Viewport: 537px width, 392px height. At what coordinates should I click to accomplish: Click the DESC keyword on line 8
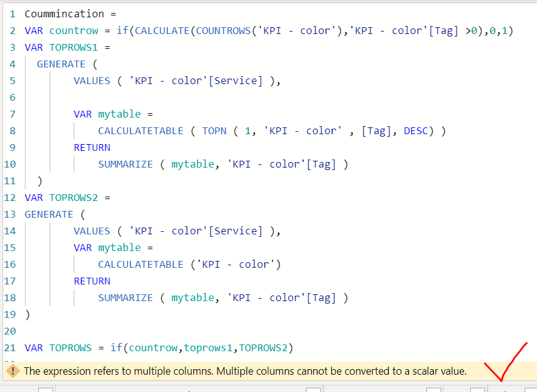tap(416, 131)
